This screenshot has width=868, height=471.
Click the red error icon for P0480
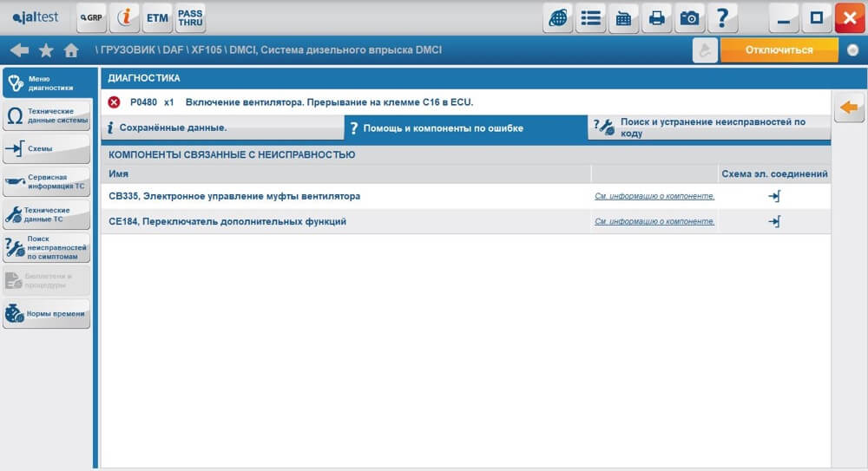(x=114, y=102)
